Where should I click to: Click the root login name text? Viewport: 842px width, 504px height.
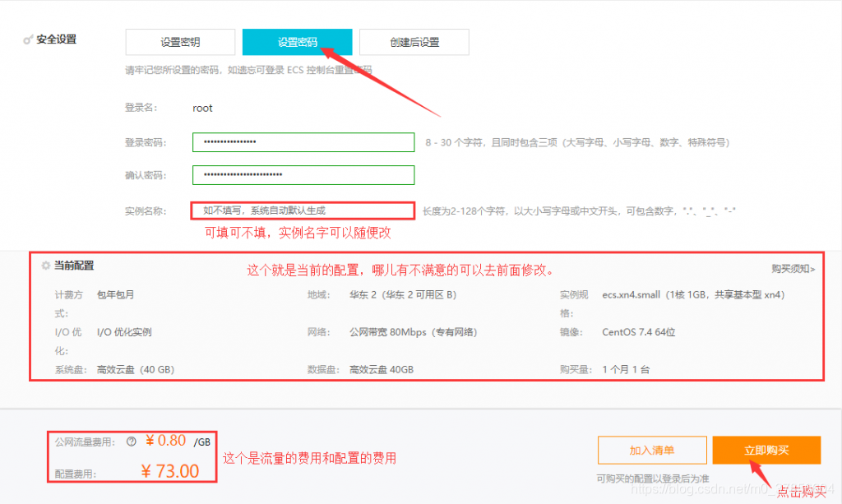click(201, 108)
